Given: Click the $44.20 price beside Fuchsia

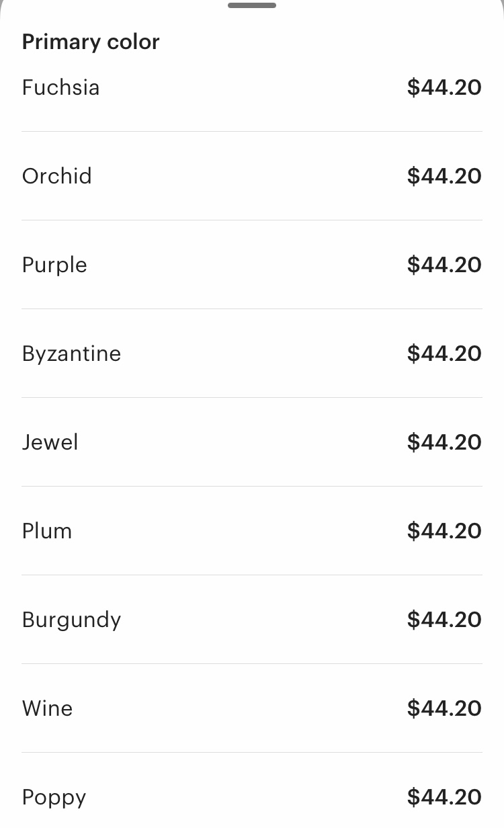Looking at the screenshot, I should pyautogui.click(x=444, y=87).
